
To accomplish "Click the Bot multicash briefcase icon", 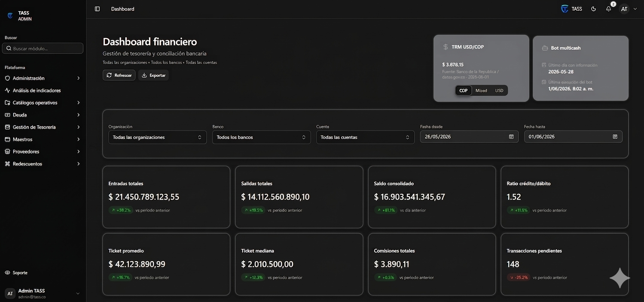I will (x=545, y=48).
